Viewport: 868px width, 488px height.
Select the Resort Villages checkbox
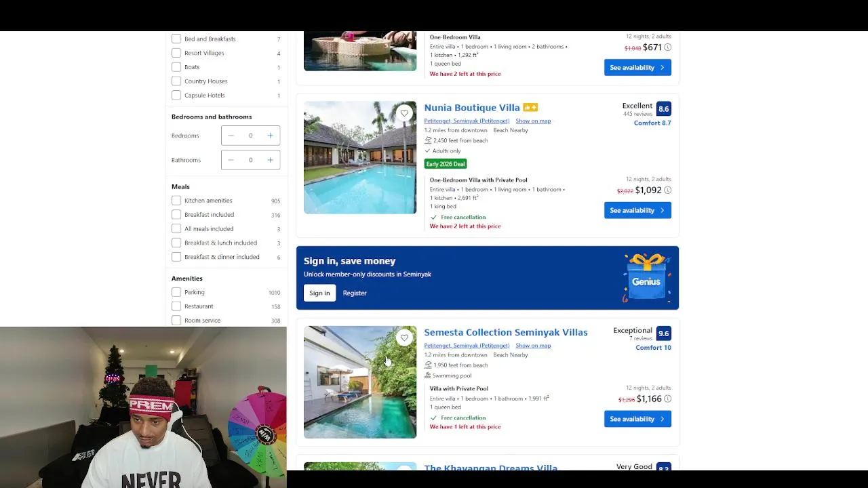click(x=176, y=53)
